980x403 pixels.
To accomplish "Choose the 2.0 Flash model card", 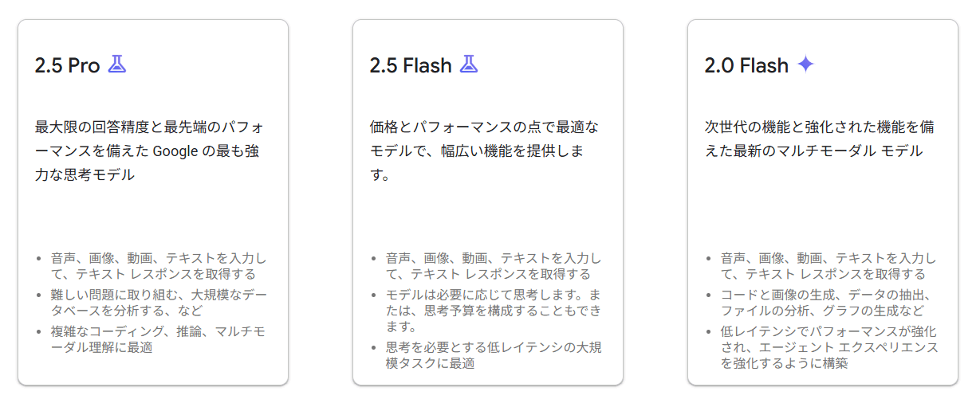I will coord(823,202).
